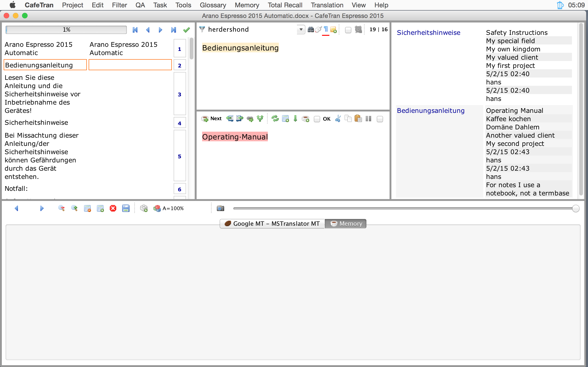588x367 pixels.
Task: Jump to last segment with skip-forward arrow
Action: 173,30
